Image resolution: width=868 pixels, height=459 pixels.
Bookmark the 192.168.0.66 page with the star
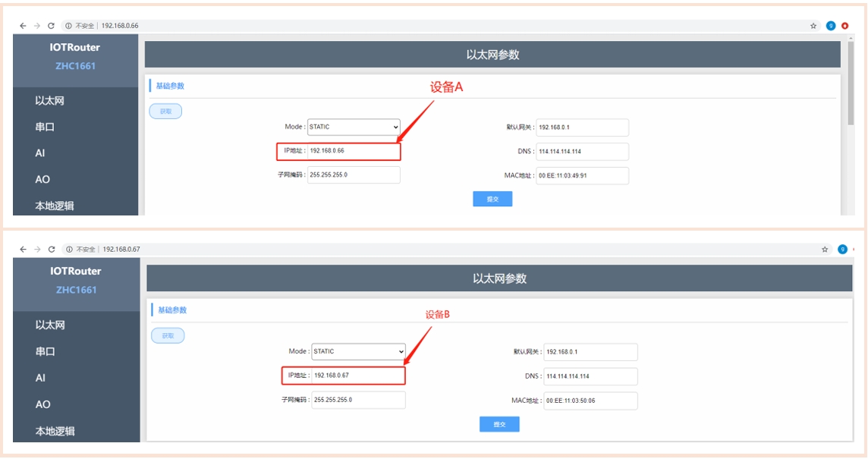(x=814, y=26)
